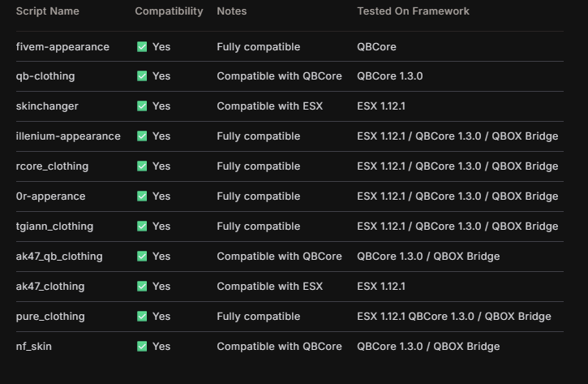Viewport: 588px width, 384px height.
Task: Select the rcore_clothing script name
Action: click(x=52, y=166)
